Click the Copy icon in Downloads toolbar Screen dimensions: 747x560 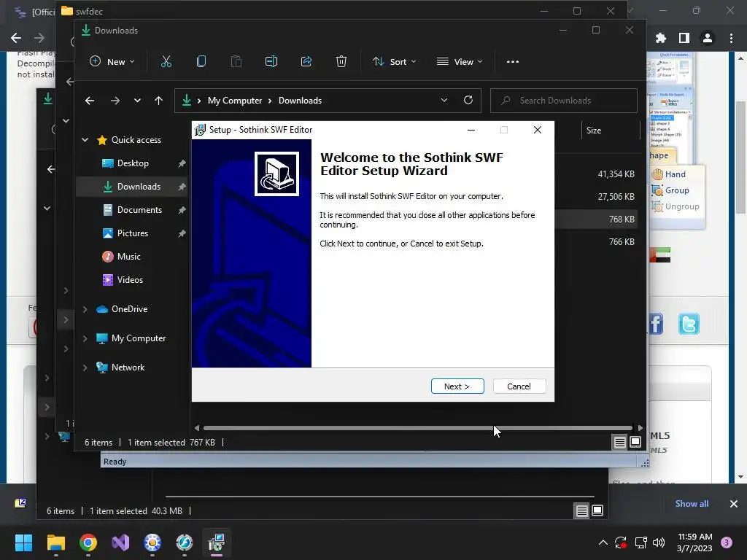tap(201, 61)
